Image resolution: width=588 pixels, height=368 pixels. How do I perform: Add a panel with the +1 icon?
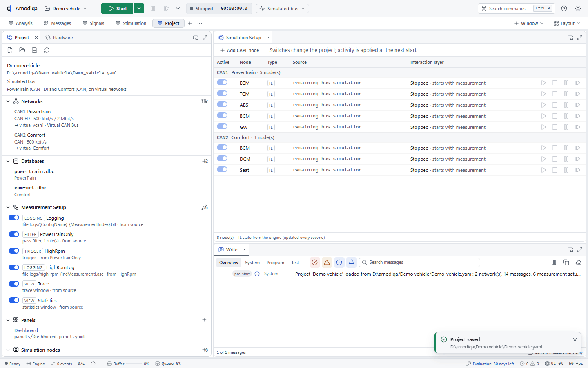point(205,320)
